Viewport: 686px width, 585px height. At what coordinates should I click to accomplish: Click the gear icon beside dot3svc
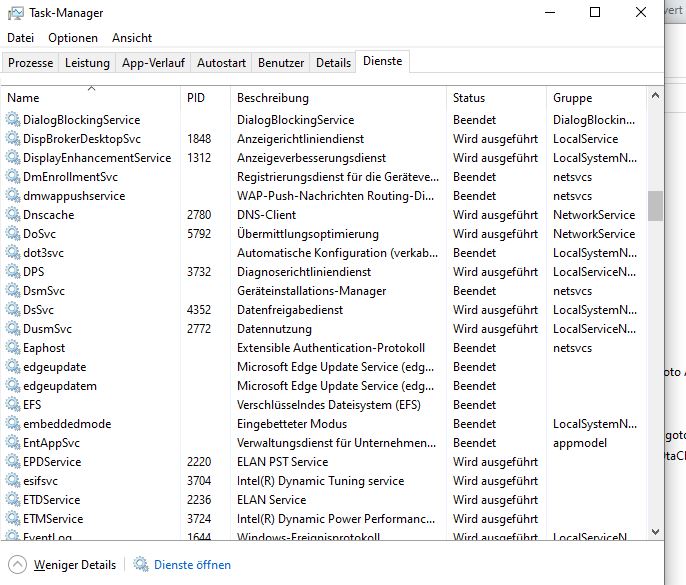point(13,252)
